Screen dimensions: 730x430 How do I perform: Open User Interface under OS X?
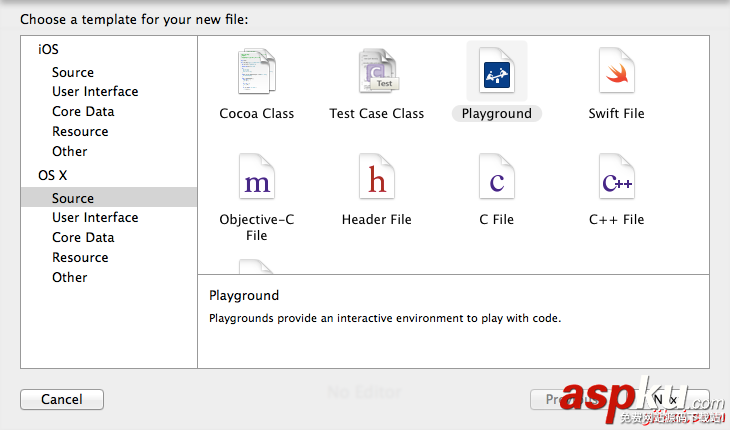click(x=95, y=217)
